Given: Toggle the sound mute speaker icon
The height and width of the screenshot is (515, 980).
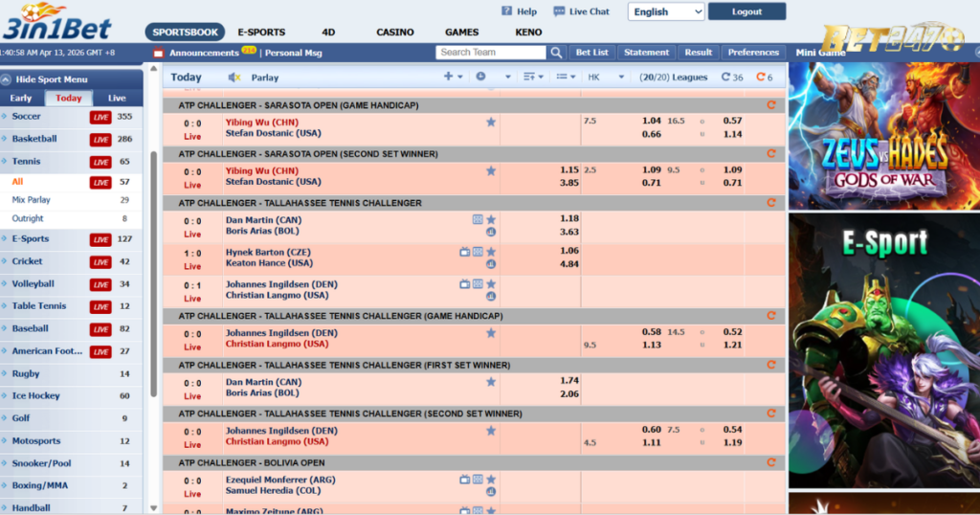Looking at the screenshot, I should pyautogui.click(x=234, y=78).
